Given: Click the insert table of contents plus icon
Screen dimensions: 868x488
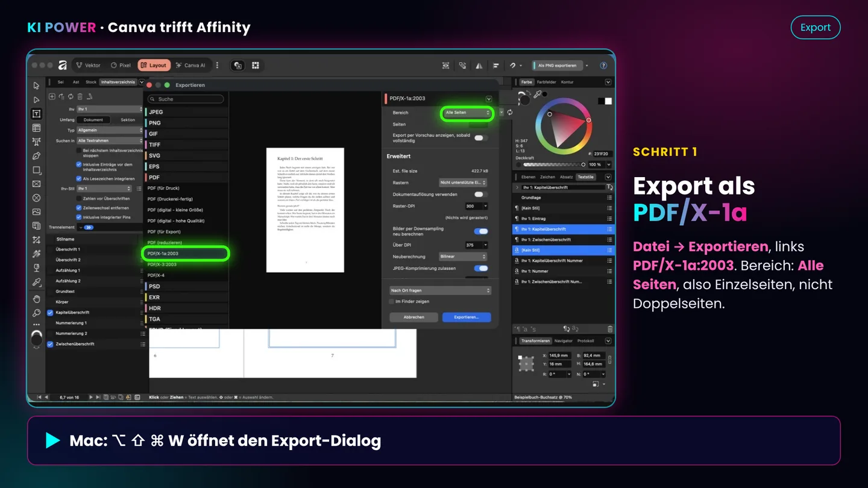Looking at the screenshot, I should point(52,96).
